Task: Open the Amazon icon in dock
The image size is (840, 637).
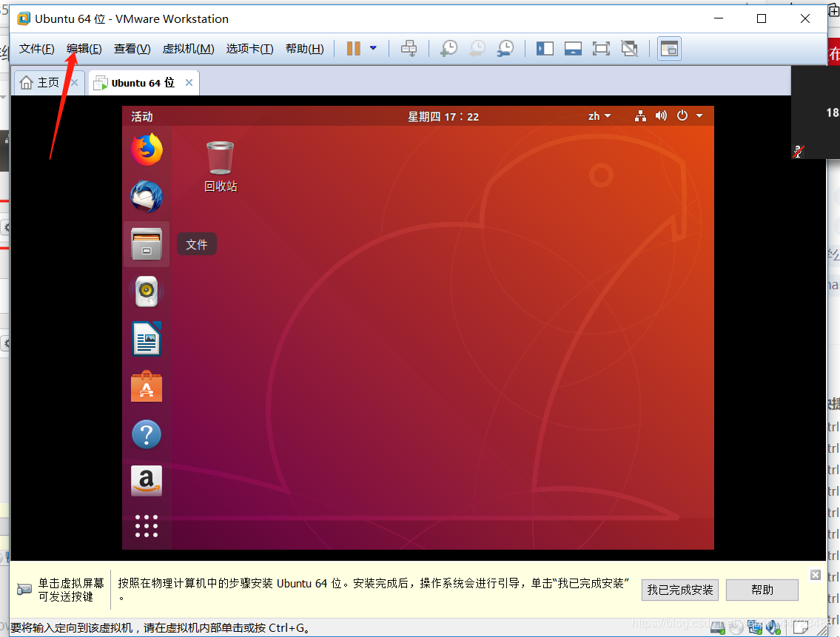Action: [x=147, y=481]
